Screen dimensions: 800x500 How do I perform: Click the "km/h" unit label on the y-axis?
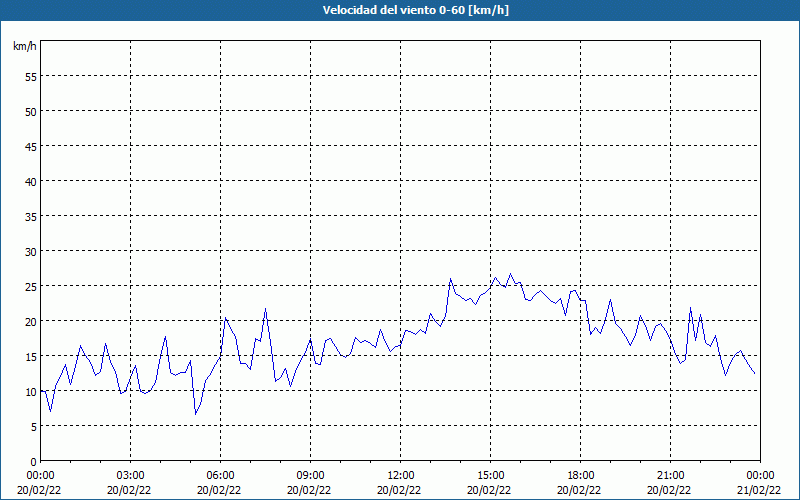[x=24, y=46]
